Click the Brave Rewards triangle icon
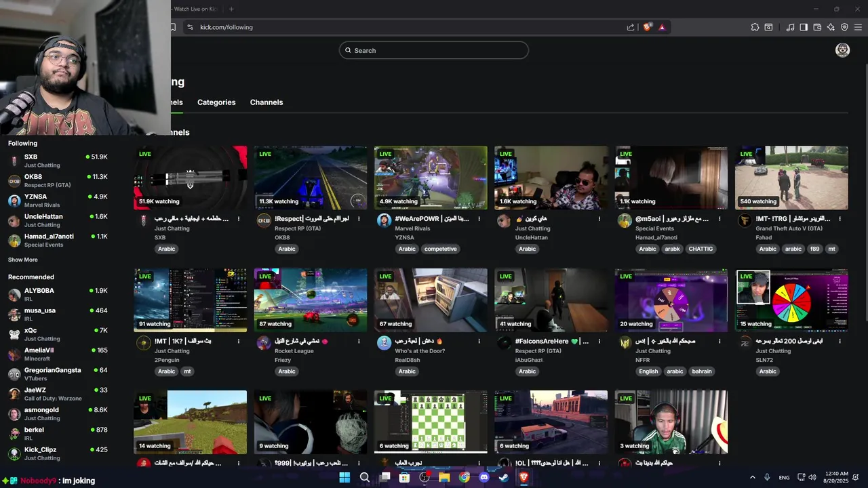The image size is (868, 488). pos(662,27)
